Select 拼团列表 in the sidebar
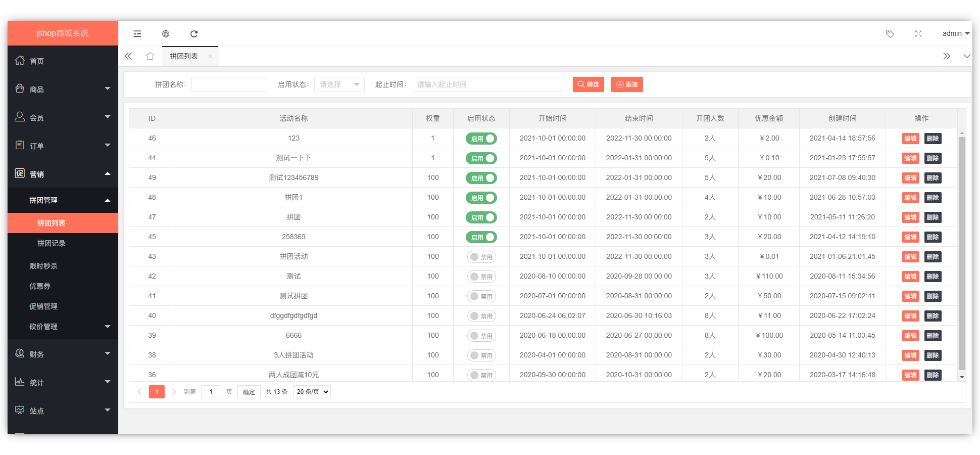This screenshot has height=455, width=980. (x=63, y=223)
